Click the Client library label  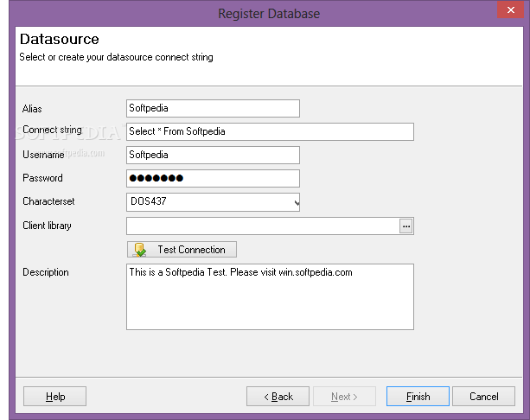[x=47, y=226]
